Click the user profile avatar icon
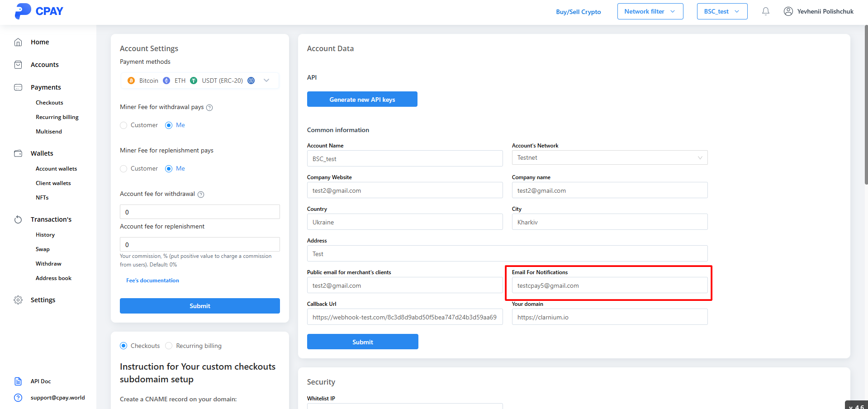The image size is (868, 409). point(788,11)
